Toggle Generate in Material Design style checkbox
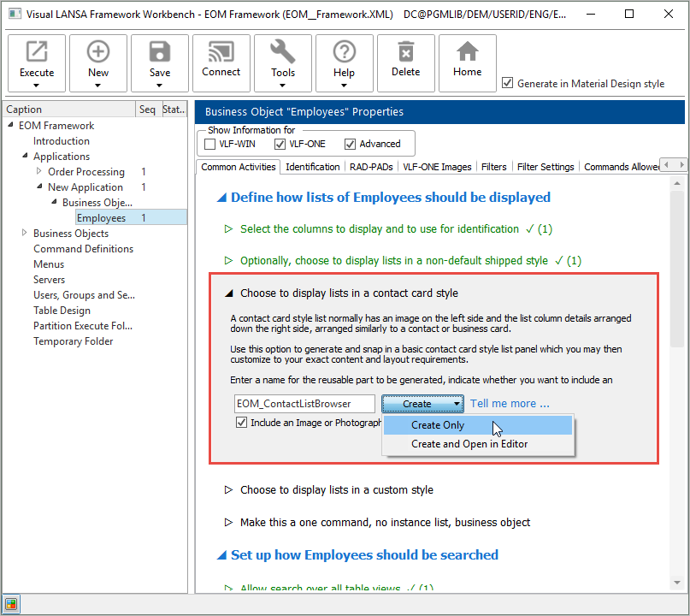 [x=507, y=83]
